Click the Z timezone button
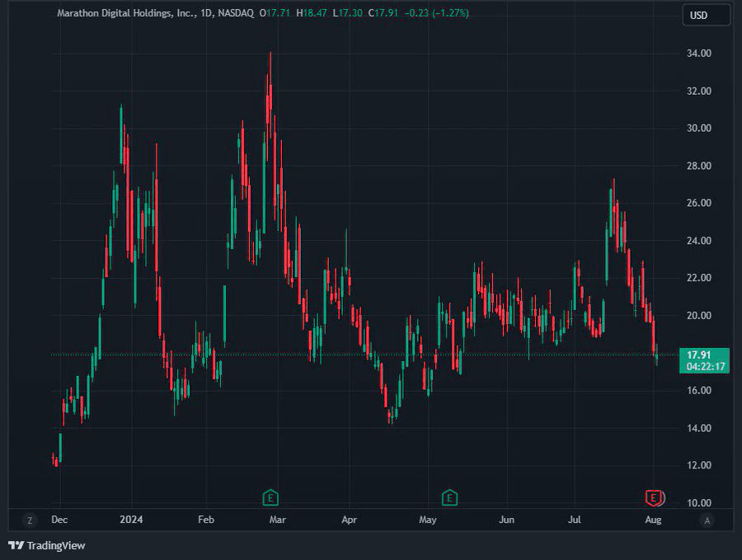Viewport: 742px width, 560px height. [x=30, y=520]
